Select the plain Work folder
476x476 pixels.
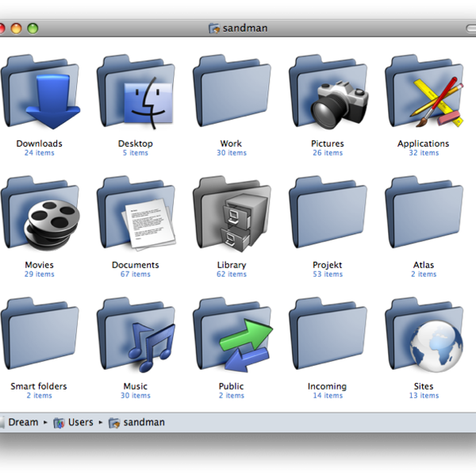click(x=231, y=97)
